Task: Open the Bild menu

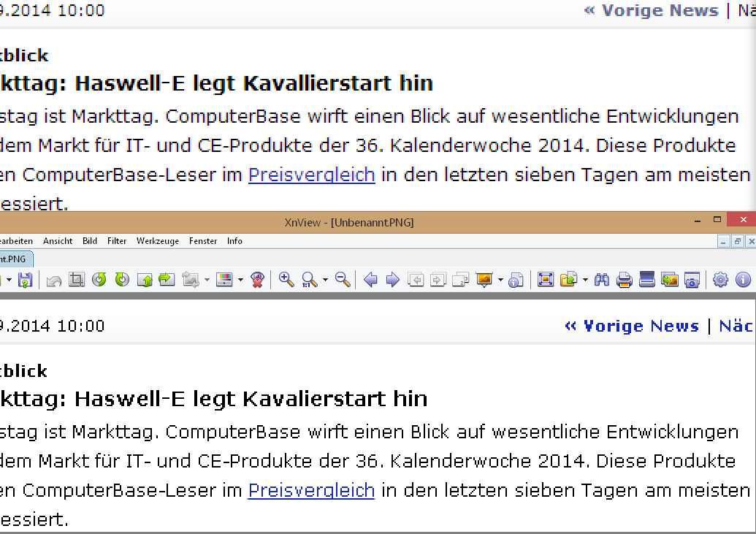Action: point(90,241)
